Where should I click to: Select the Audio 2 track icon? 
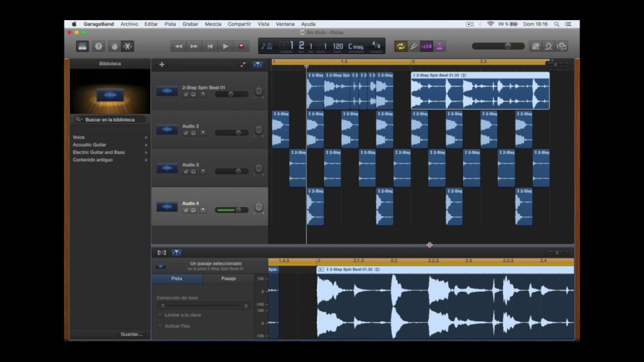(167, 130)
